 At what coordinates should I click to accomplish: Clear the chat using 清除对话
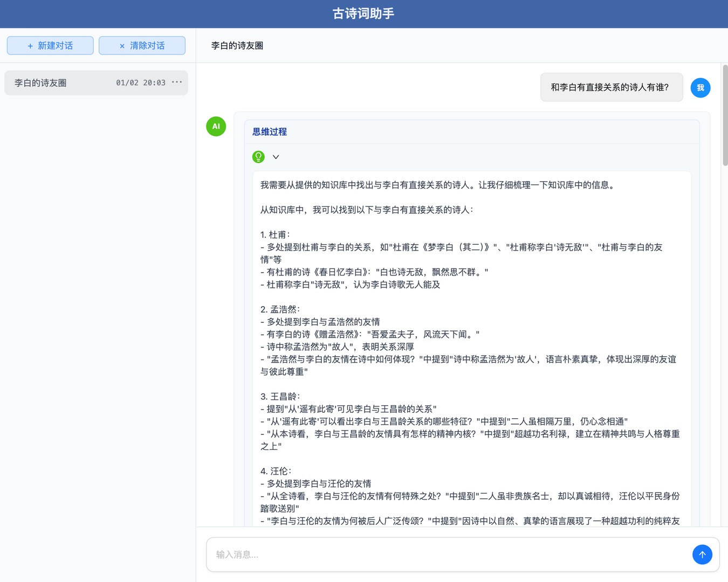[142, 45]
